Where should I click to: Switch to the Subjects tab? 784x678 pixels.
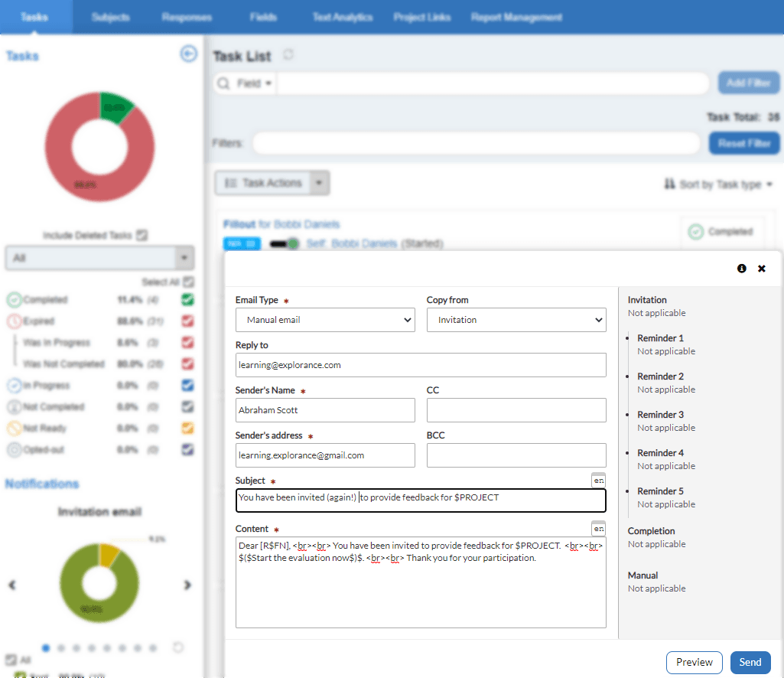pyautogui.click(x=110, y=17)
